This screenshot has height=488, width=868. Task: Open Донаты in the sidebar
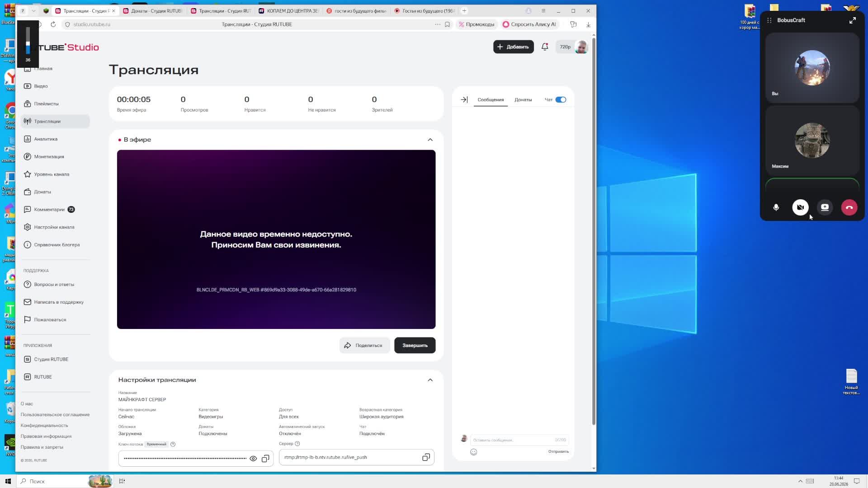55,192
